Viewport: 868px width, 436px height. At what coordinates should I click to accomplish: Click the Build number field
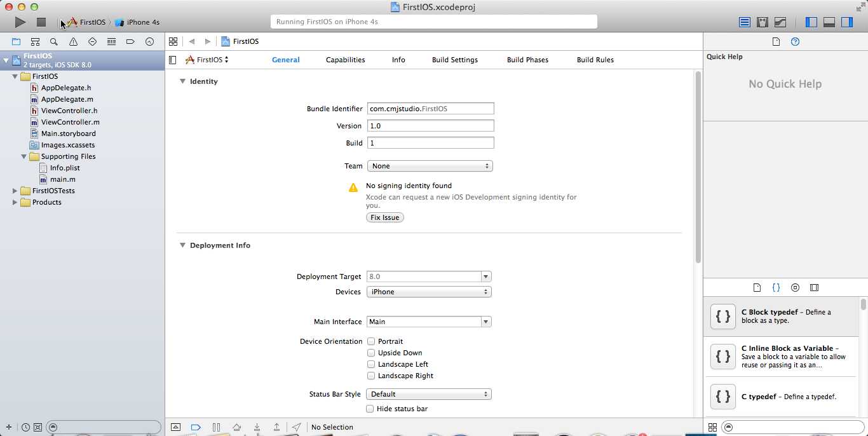430,143
